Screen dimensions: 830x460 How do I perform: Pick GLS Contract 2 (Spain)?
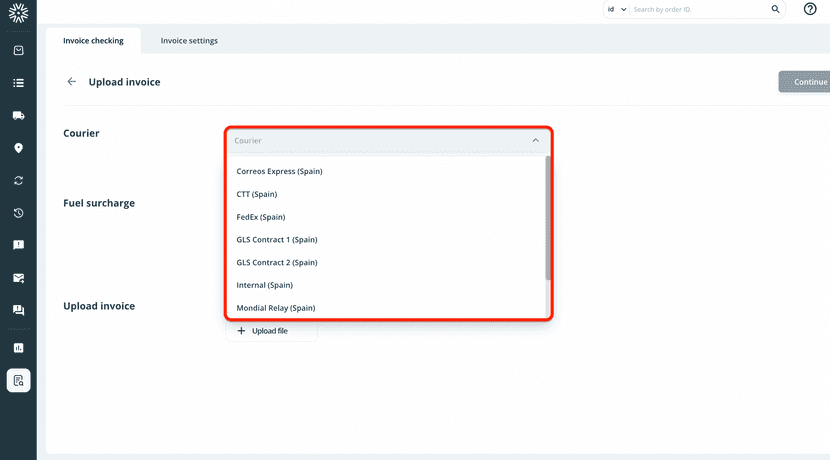[x=276, y=262]
